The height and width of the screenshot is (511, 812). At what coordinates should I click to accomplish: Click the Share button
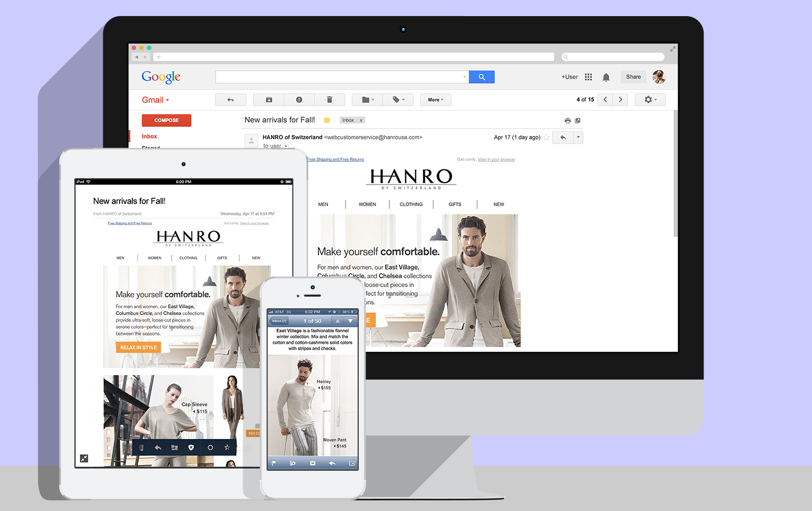pyautogui.click(x=633, y=77)
